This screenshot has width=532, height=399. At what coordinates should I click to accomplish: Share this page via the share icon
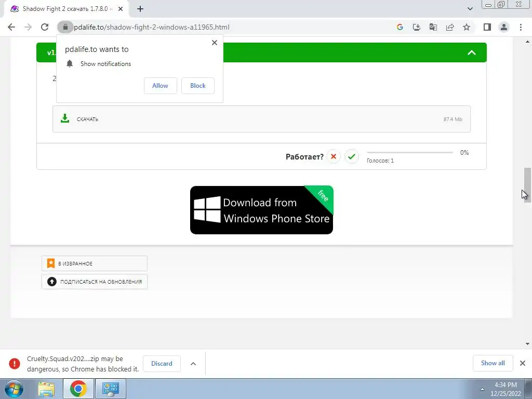450,27
